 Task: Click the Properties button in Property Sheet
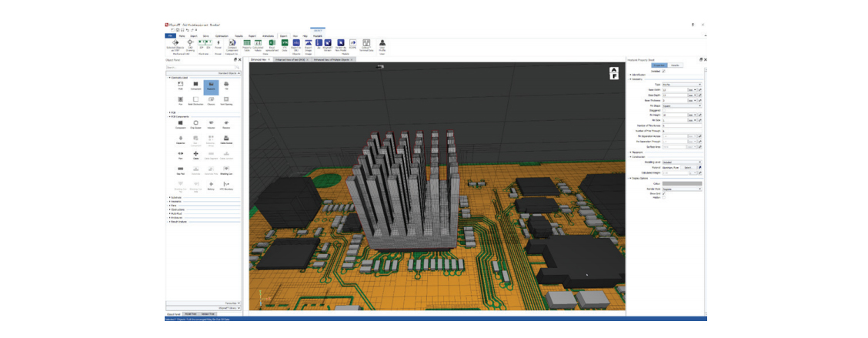[660, 65]
